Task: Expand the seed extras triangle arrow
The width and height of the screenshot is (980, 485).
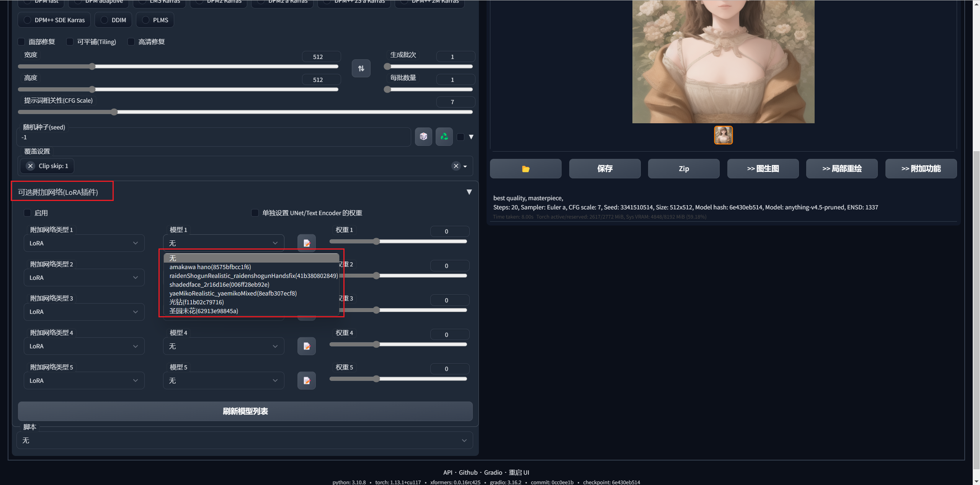Action: (x=471, y=137)
